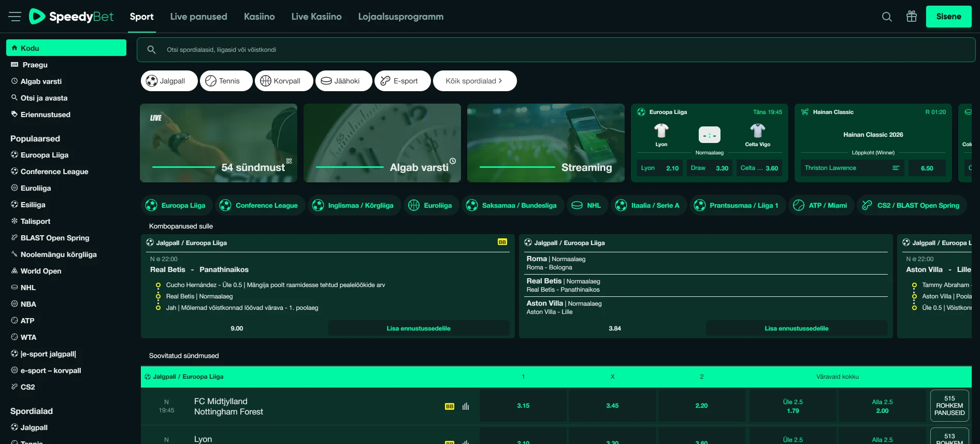Select the Korvpall sport chip
Screen dimensions: 980x444
(284, 81)
